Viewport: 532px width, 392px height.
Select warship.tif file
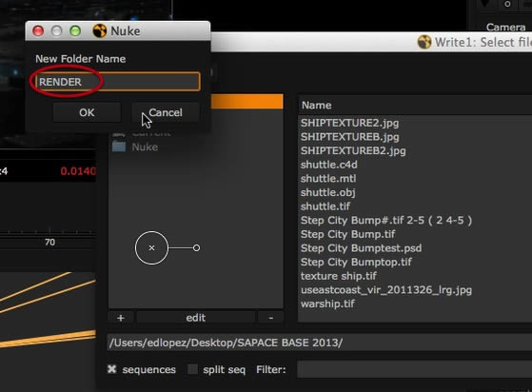click(327, 304)
